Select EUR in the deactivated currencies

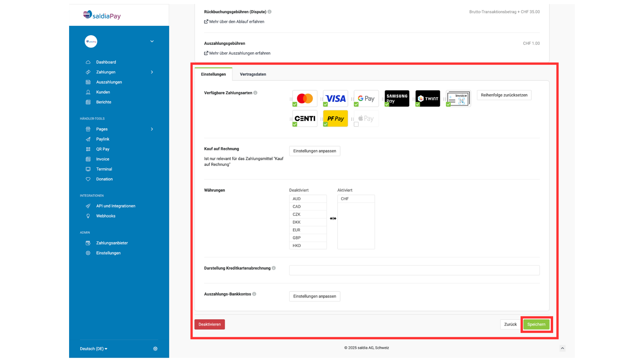308,230
